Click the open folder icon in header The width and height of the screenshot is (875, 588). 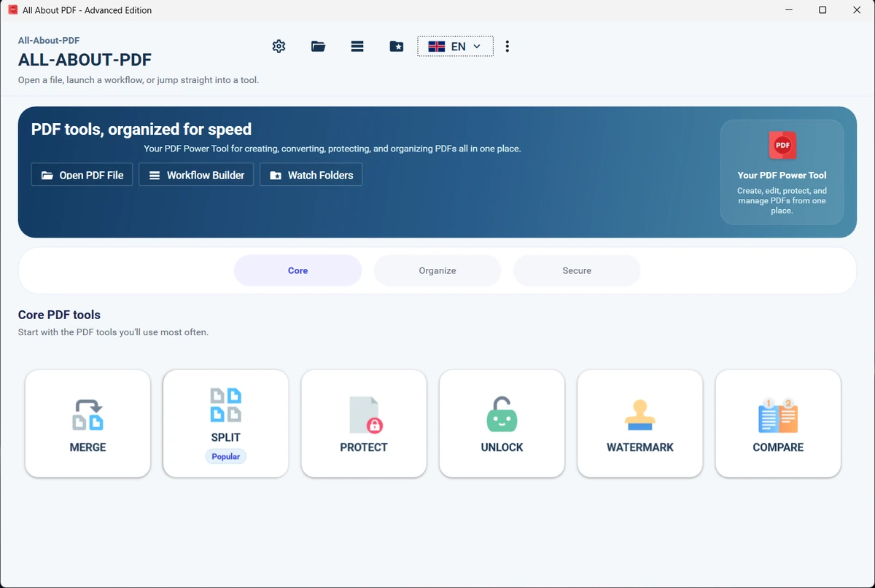[x=318, y=47]
